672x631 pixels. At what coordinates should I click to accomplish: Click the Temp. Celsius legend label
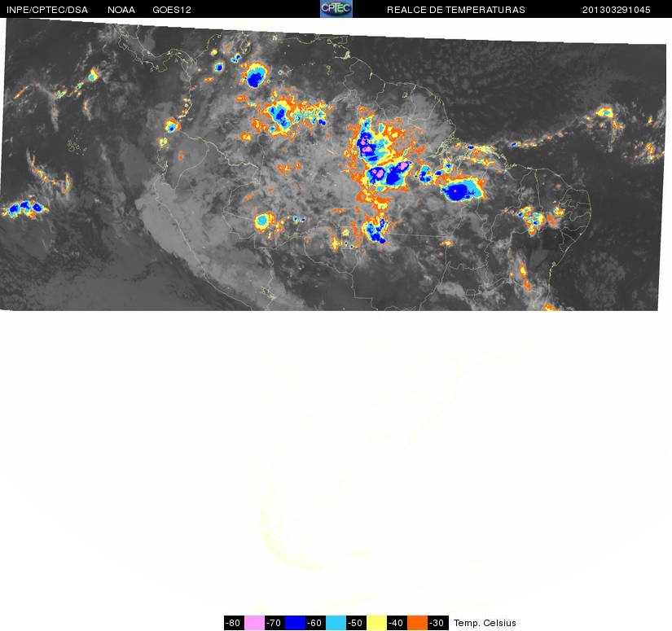coord(485,623)
